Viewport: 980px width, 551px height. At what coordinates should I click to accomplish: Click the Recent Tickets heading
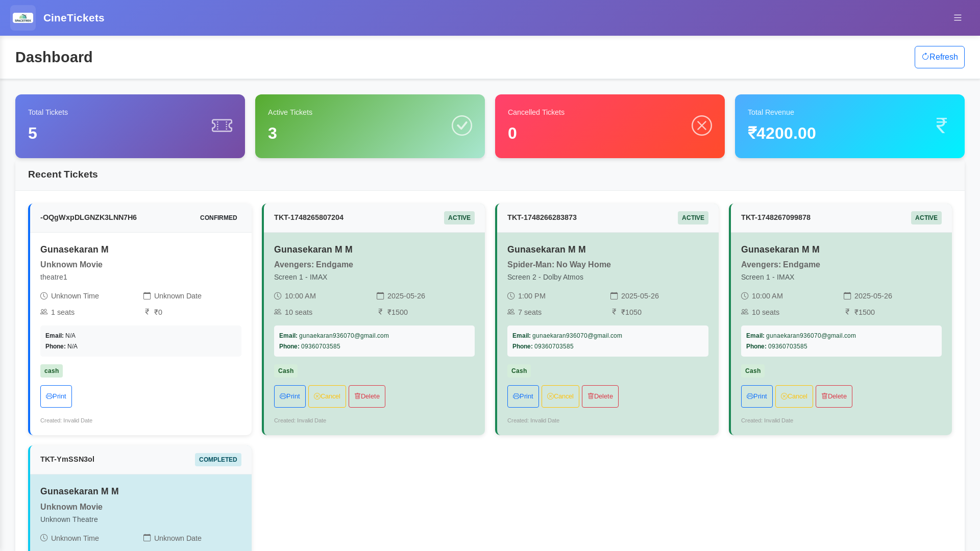(x=63, y=174)
